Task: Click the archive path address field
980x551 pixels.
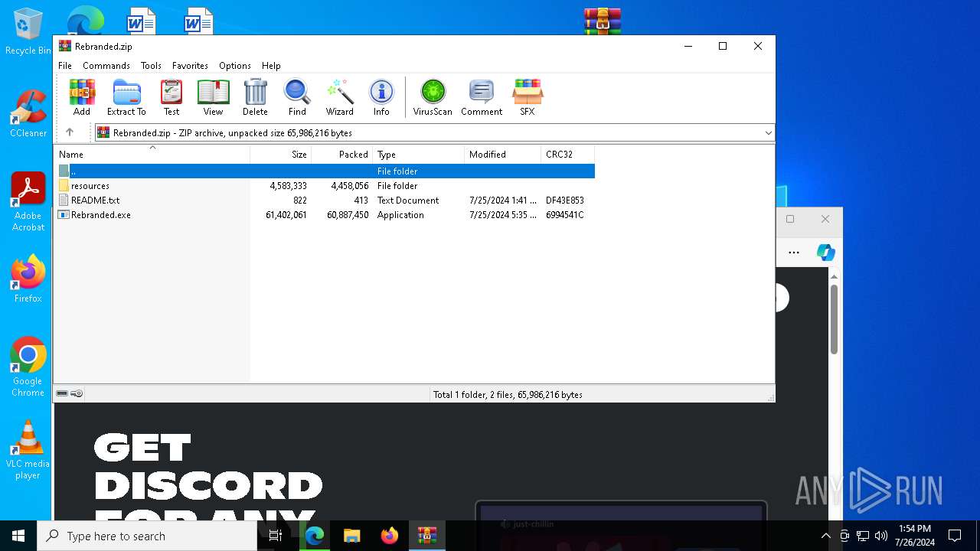Action: [436, 133]
